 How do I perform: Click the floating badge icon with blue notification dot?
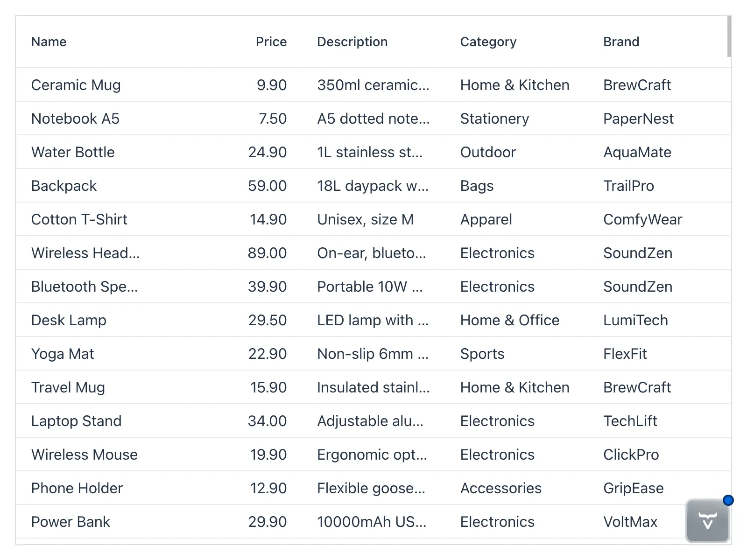coord(706,521)
